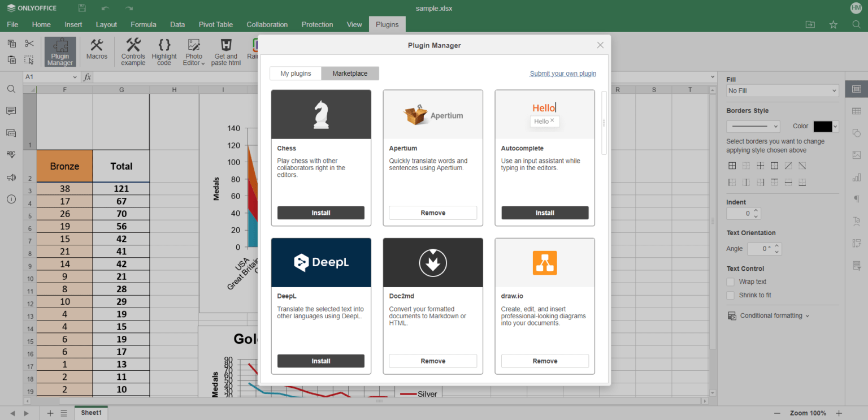Open Chart settings in the right sidebar
Image resolution: width=868 pixels, height=420 pixels.
click(x=857, y=177)
